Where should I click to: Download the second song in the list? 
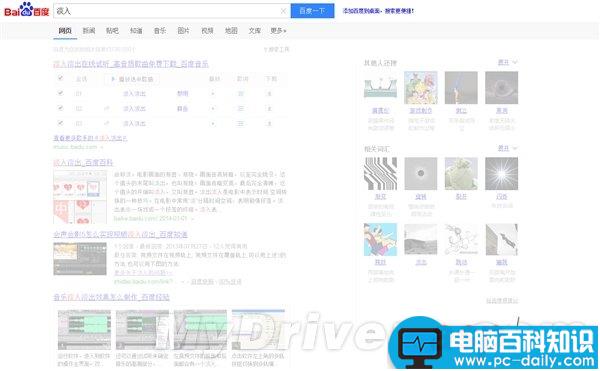point(269,109)
